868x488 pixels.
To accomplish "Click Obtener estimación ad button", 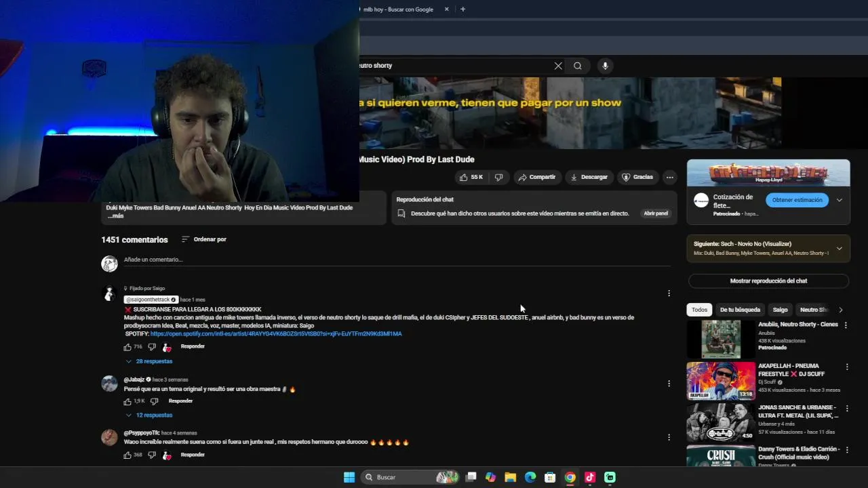I will 797,200.
